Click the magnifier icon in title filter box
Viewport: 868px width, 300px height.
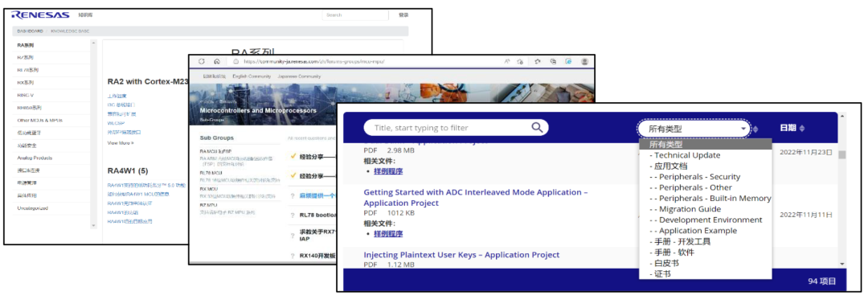tap(536, 128)
